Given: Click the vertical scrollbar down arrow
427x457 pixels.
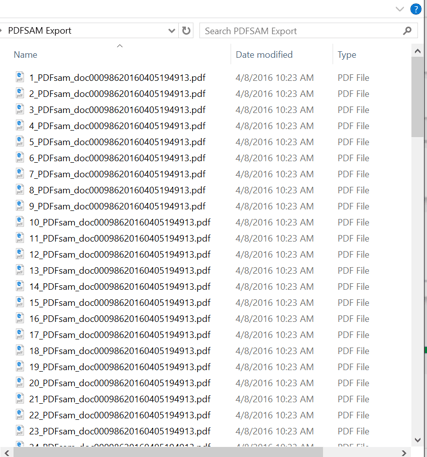Looking at the screenshot, I should pyautogui.click(x=417, y=440).
